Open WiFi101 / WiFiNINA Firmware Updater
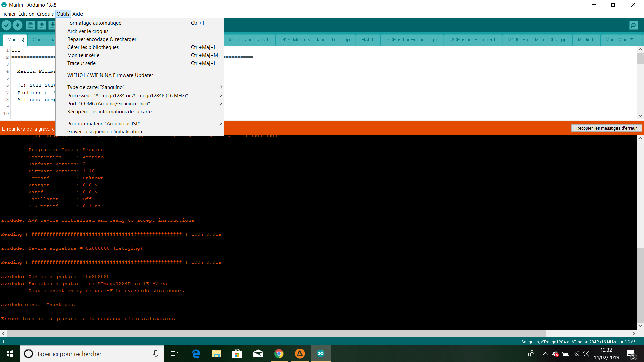This screenshot has height=362, width=644. coord(140,75)
